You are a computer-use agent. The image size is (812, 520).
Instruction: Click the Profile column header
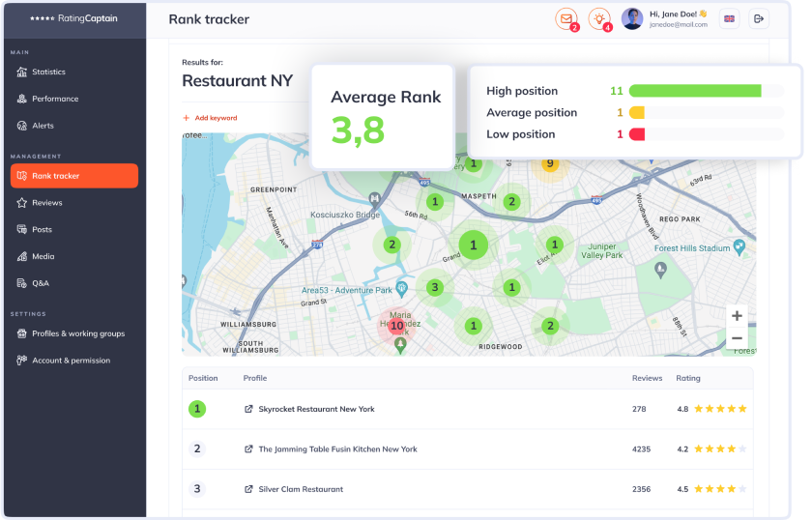255,378
